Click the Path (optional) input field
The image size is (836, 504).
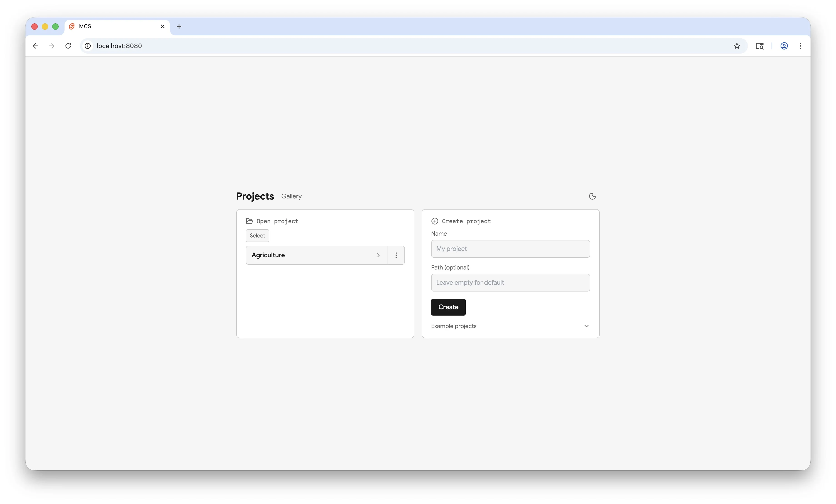510,282
